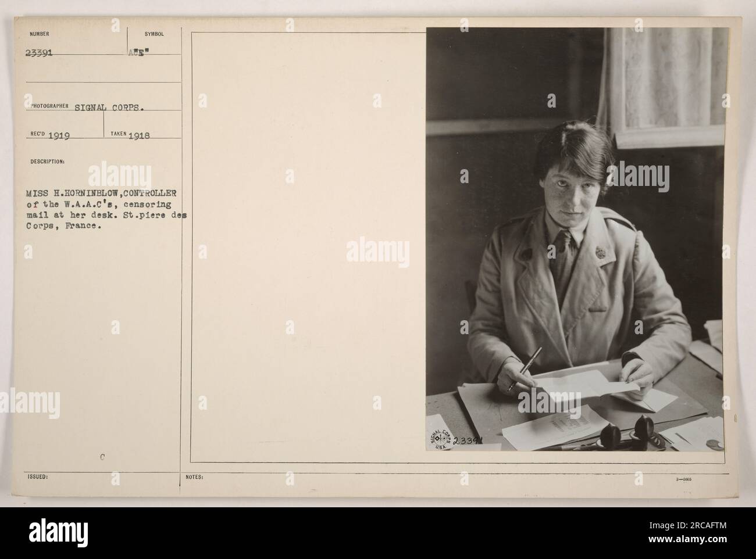The height and width of the screenshot is (559, 756).
Task: Click the "MISS H.HORNINBLOW,CONTROLLER" description line
Action: tap(101, 192)
